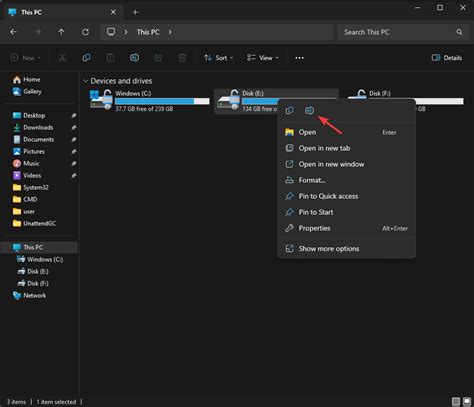This screenshot has width=474, height=407.
Task: Refresh the This PC view
Action: pos(85,32)
